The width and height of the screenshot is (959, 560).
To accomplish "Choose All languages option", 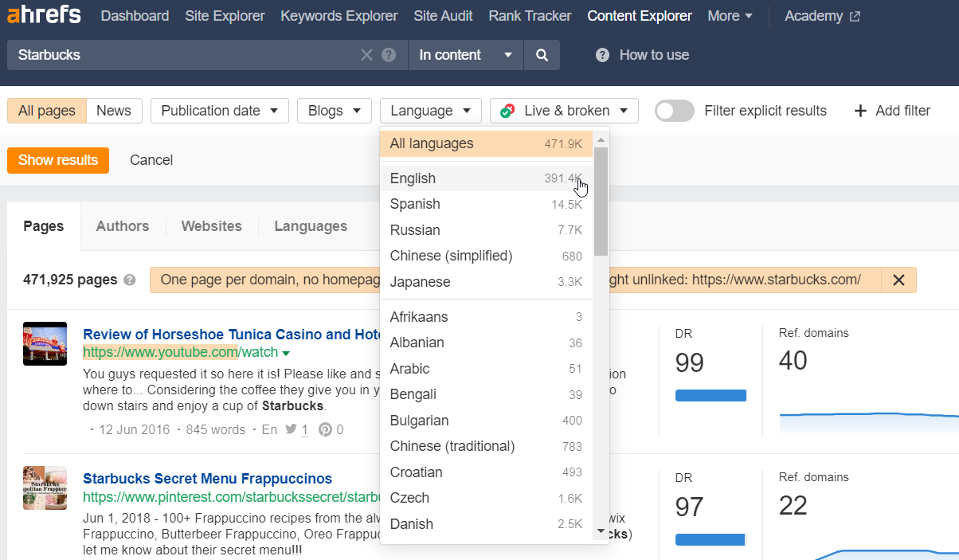I will (487, 143).
